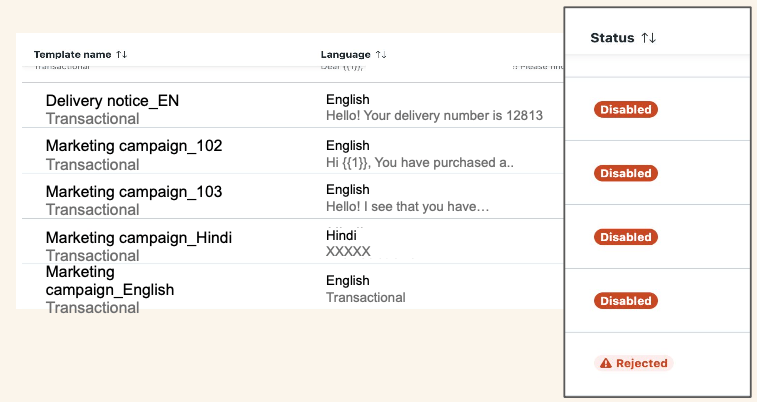Click the Rejected warning triangle icon

pyautogui.click(x=606, y=363)
